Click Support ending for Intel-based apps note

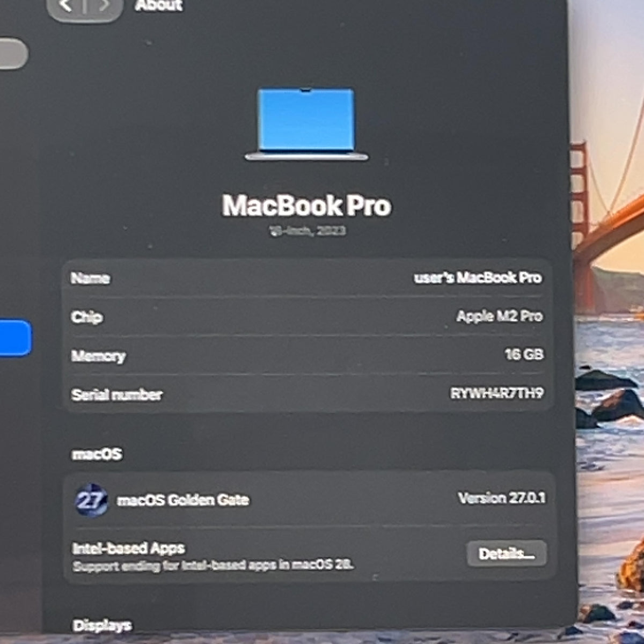click(213, 566)
